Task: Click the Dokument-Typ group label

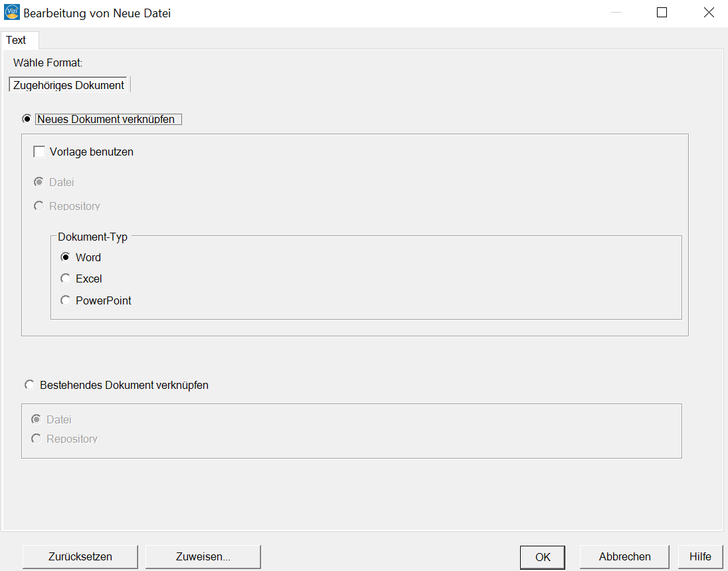Action: [x=92, y=237]
